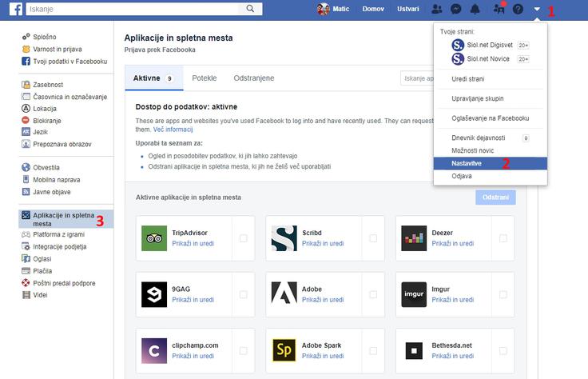This screenshot has width=588, height=379.
Task: Choose Uredi strani menu entry
Action: tap(490, 79)
